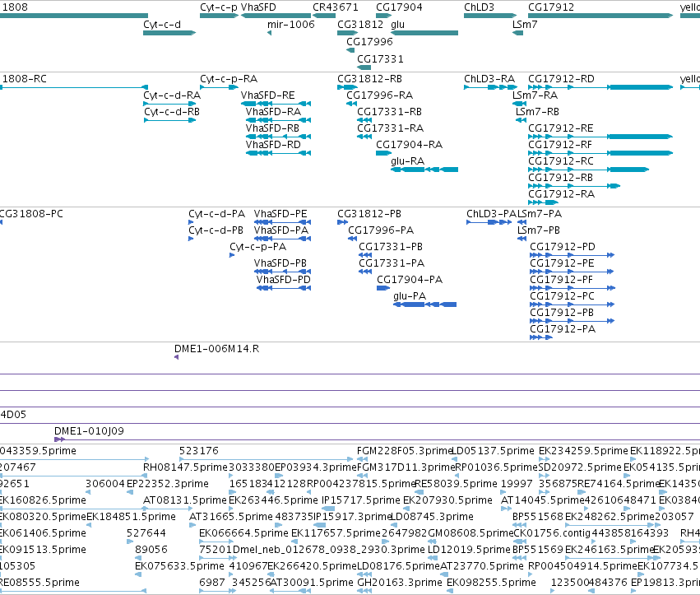The width and height of the screenshot is (700, 595).
Task: Click the Cyt-c-p-RA transcript label
Action: coord(229,79)
